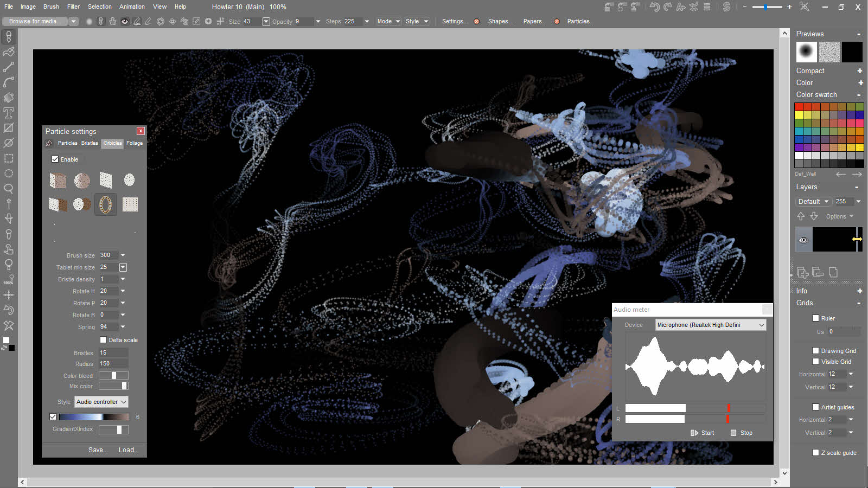Check the Drawing Grid option
868x488 pixels.
[815, 350]
